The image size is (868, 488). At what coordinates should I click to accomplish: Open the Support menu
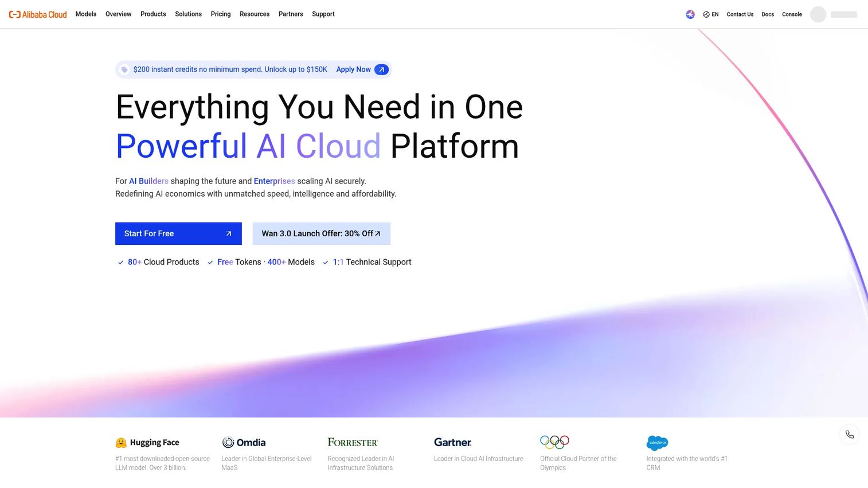point(323,14)
